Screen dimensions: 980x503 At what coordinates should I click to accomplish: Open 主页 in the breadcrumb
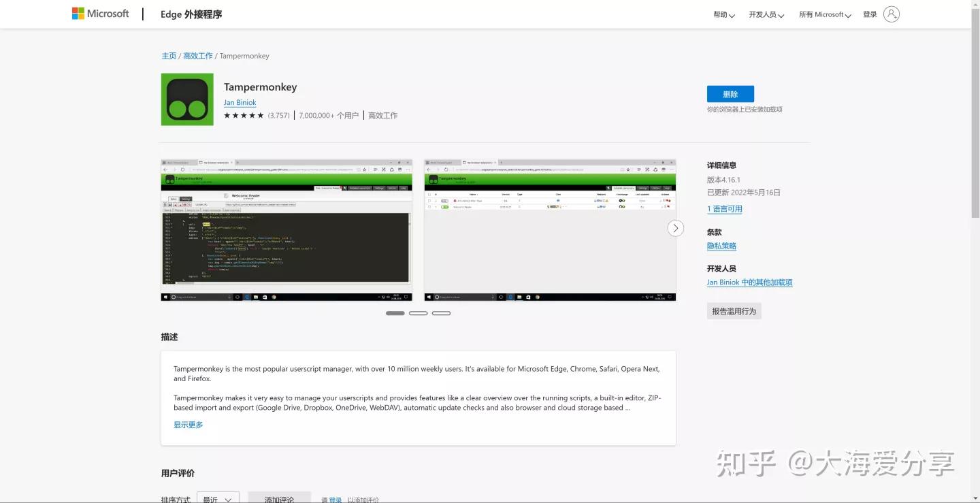click(169, 56)
